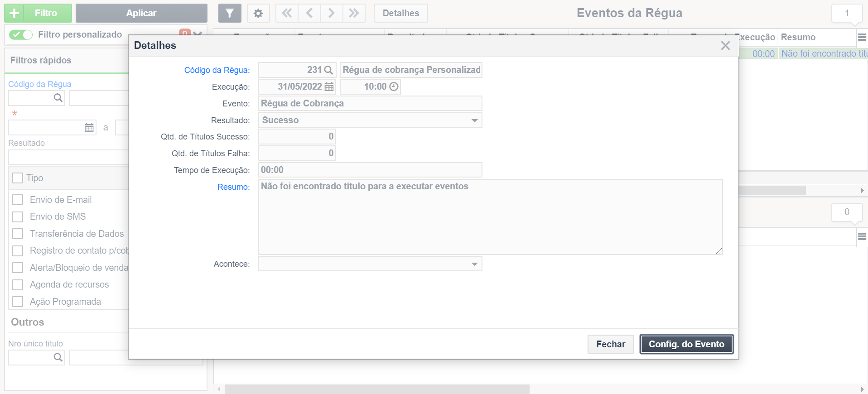Click the magnifier in dialog Código da Régua
Image resolution: width=868 pixels, height=394 pixels.
coord(328,70)
